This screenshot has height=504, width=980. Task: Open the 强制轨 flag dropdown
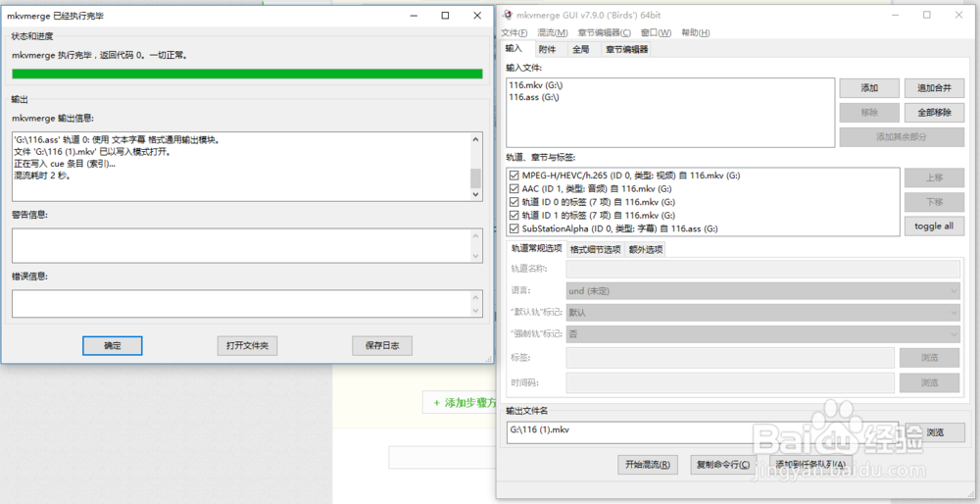(x=763, y=334)
